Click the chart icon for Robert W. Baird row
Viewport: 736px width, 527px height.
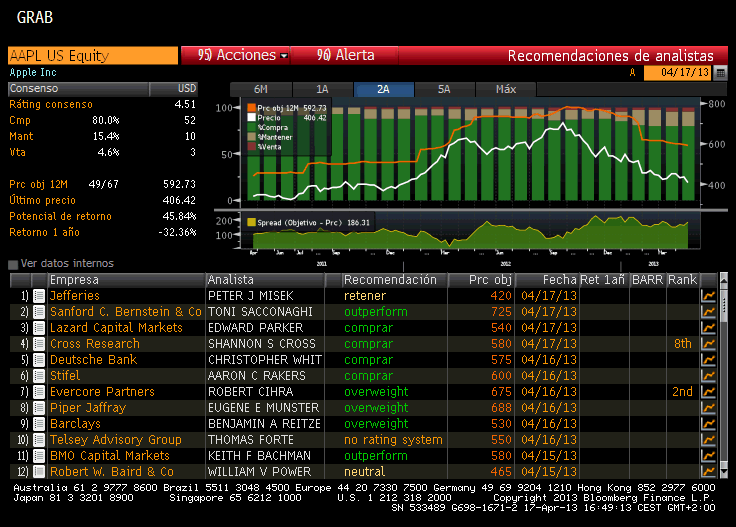pyautogui.click(x=709, y=472)
